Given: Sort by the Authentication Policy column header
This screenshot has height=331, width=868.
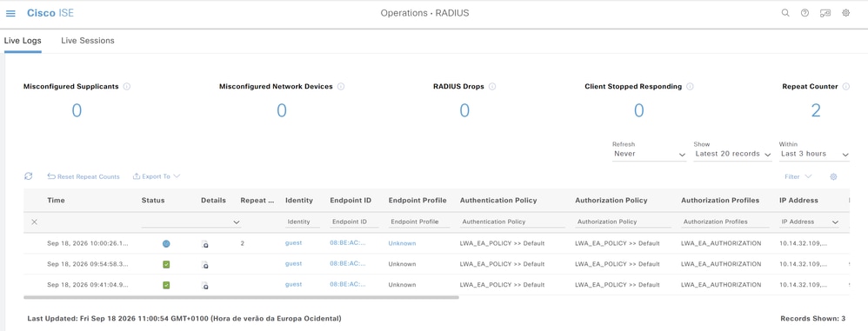Looking at the screenshot, I should [498, 201].
